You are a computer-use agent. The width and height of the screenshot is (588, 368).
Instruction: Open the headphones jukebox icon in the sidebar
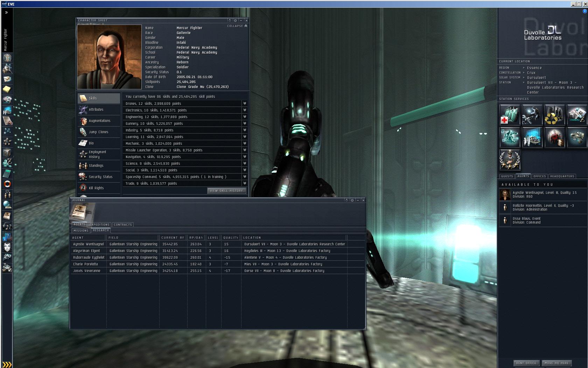[x=7, y=226]
